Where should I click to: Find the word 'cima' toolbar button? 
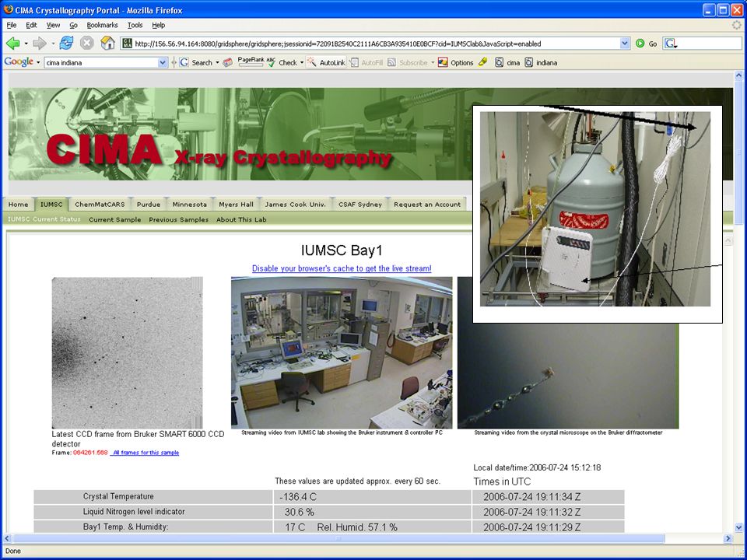[x=507, y=62]
